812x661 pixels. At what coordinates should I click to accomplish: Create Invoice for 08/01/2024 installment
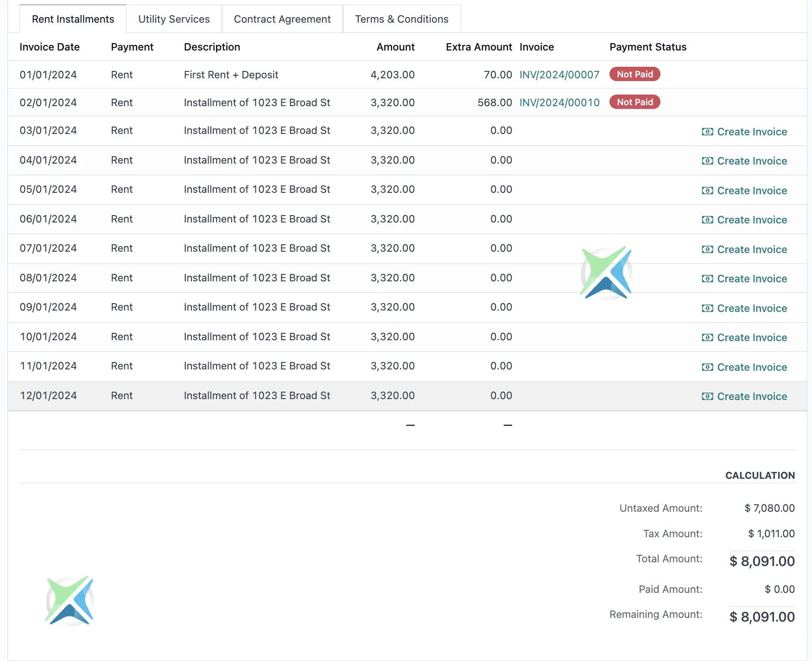744,279
